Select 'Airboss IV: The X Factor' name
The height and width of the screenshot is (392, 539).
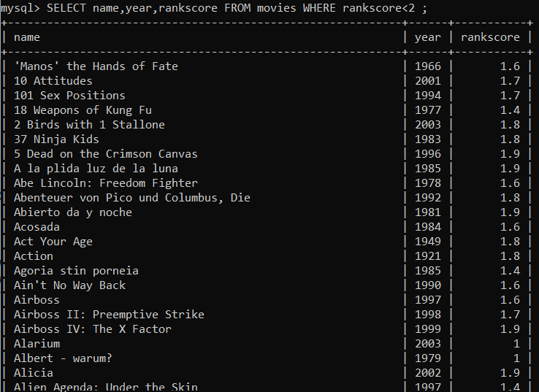(93, 328)
